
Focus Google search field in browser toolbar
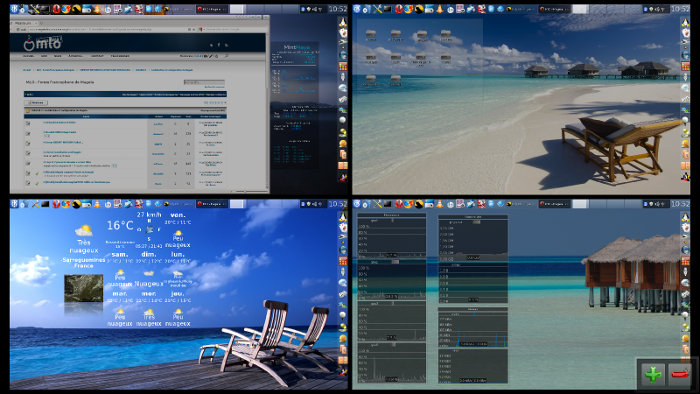pyautogui.click(x=233, y=29)
